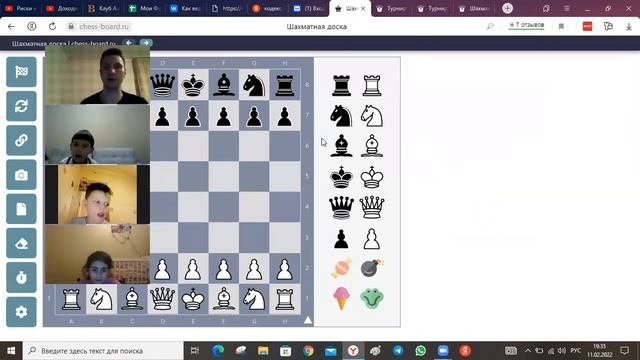Pick the white pawn from piece palette
The image size is (640, 360).
tap(372, 239)
